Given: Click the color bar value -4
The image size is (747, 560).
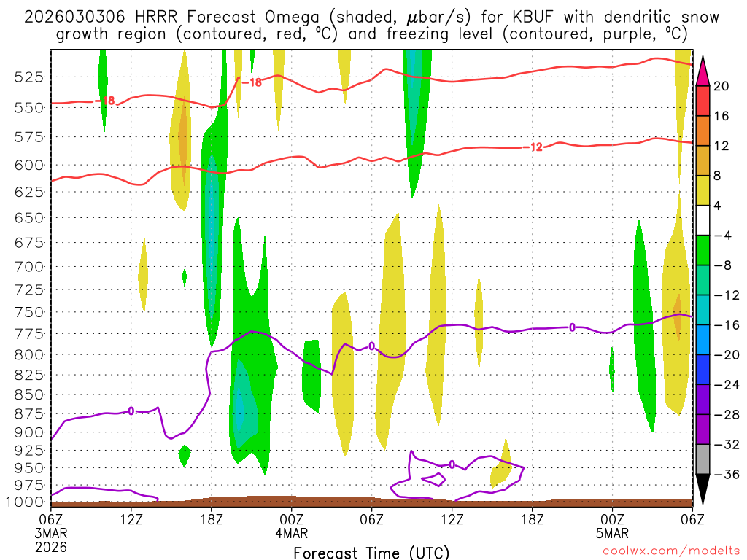Looking at the screenshot, I should [722, 236].
